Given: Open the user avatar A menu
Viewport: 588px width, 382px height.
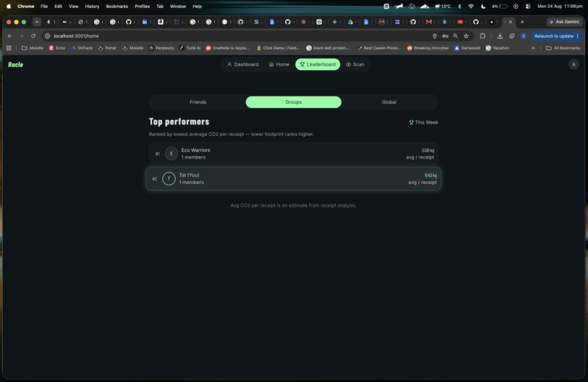Looking at the screenshot, I should (x=573, y=64).
